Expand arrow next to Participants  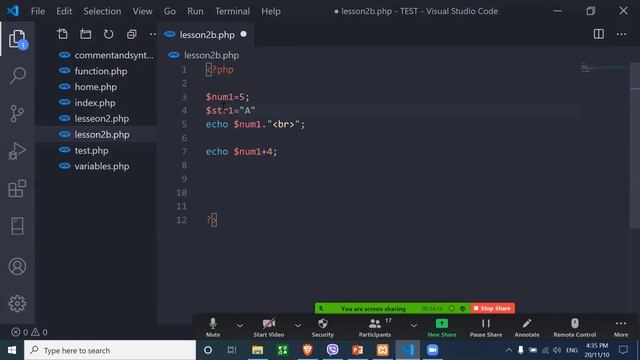tap(414, 325)
